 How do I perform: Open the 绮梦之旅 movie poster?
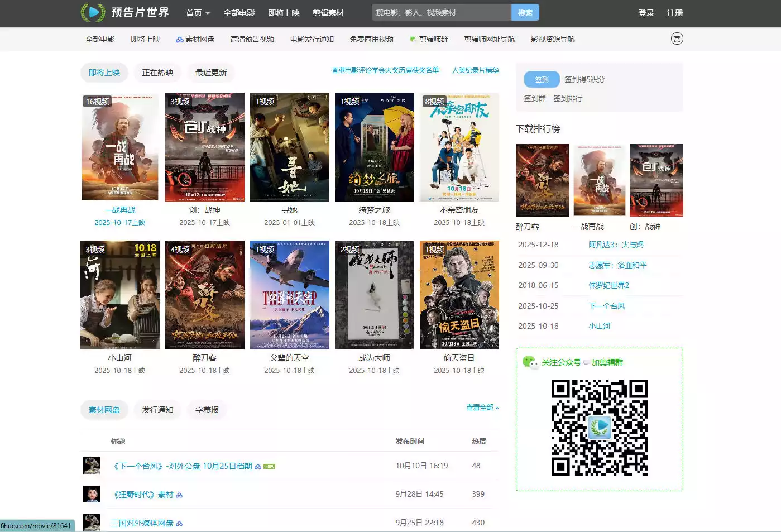[375, 147]
